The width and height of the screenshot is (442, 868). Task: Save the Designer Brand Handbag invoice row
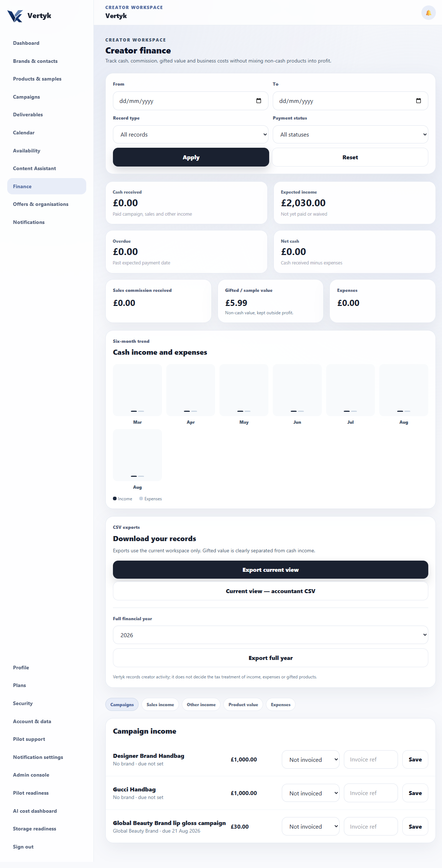415,759
